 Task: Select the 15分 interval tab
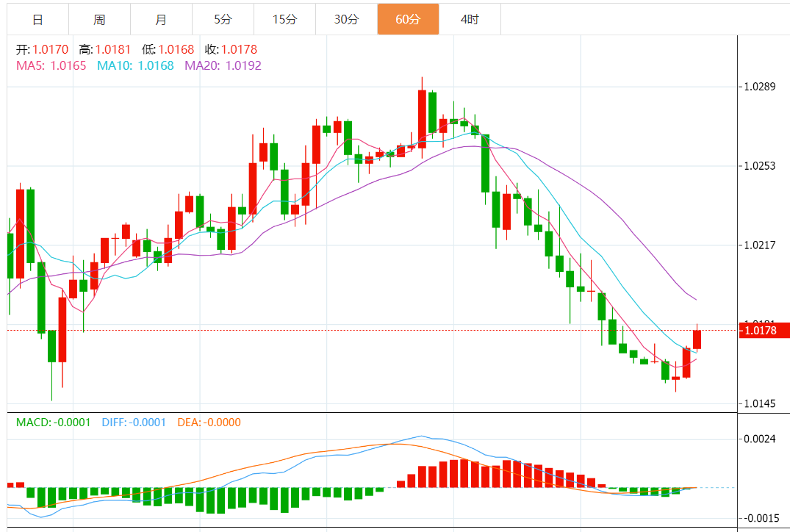(x=284, y=19)
